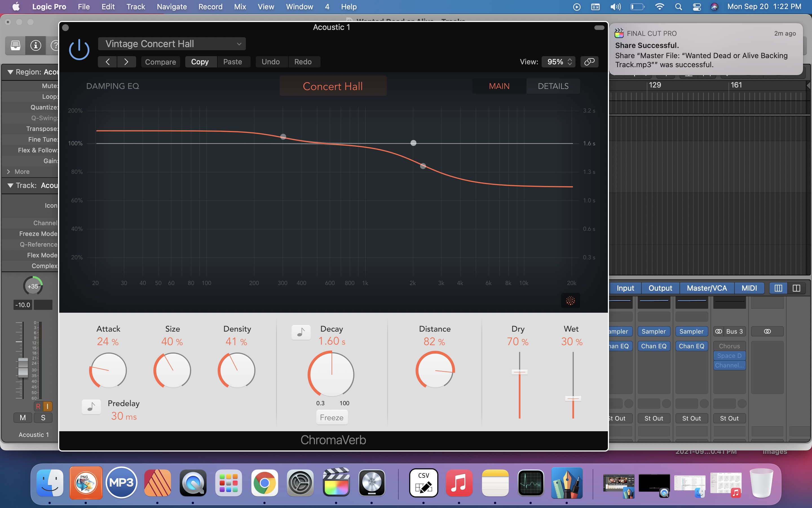This screenshot has height=508, width=812.
Task: Click the Spotlight search icon
Action: [x=678, y=7]
